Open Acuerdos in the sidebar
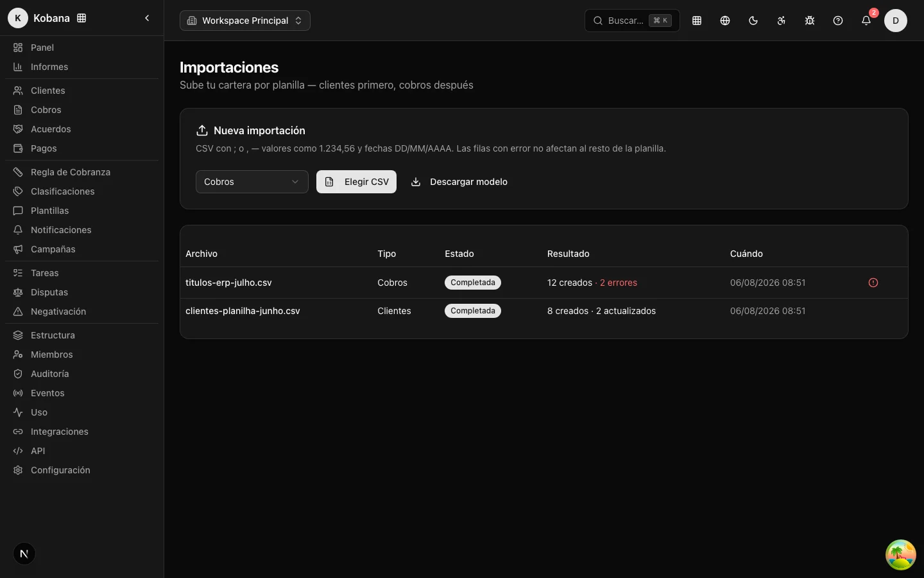Screen dimensions: 924x578 point(81,129)
